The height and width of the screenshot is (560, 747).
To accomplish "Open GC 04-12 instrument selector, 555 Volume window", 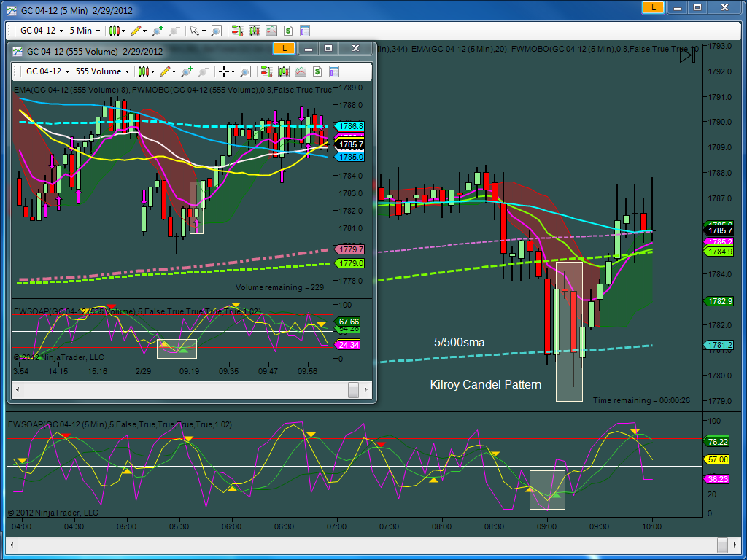I will [x=47, y=72].
